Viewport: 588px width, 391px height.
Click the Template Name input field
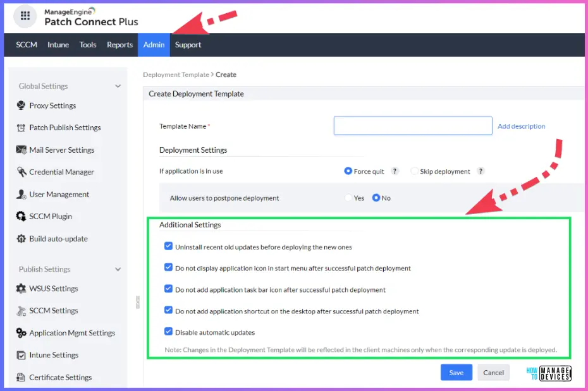[x=413, y=126]
